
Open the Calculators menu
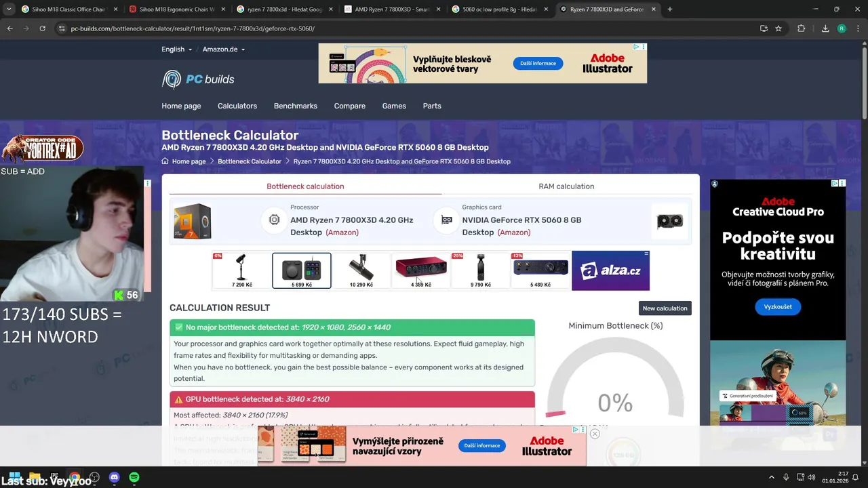pyautogui.click(x=237, y=106)
